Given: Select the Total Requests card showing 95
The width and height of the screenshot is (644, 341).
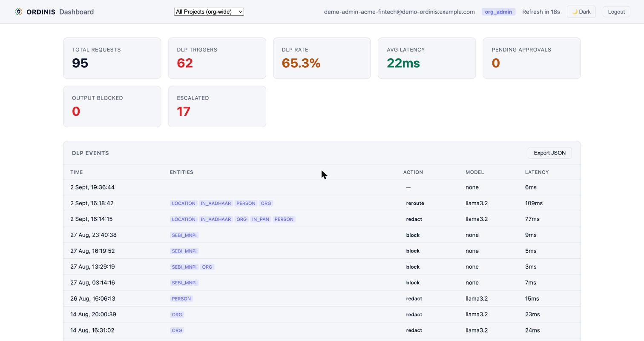Looking at the screenshot, I should point(112,58).
